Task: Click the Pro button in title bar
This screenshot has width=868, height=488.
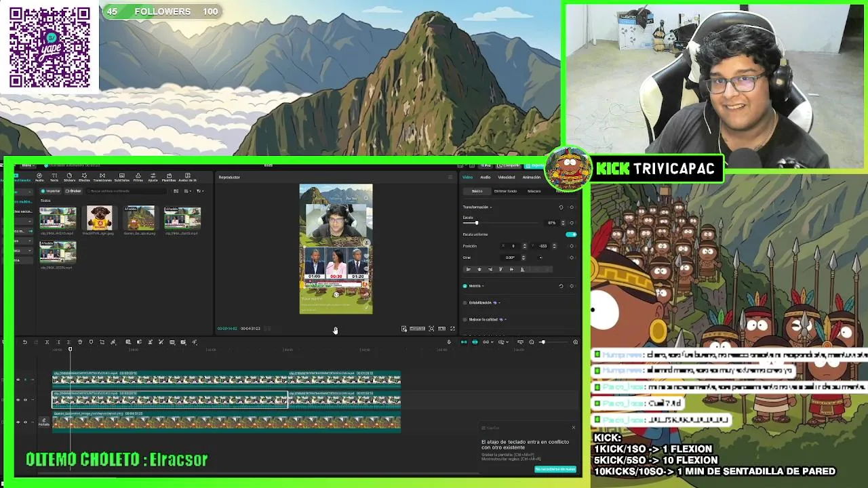Action: (486, 165)
